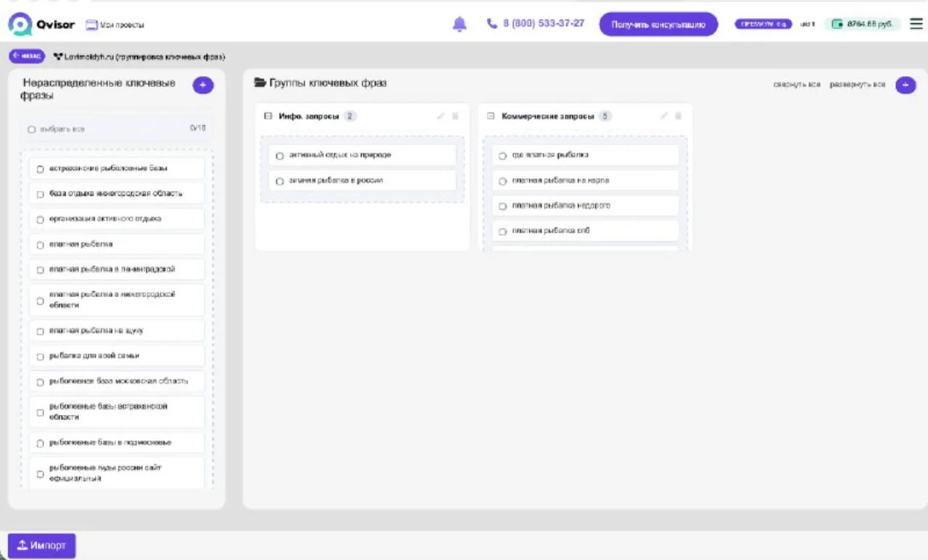Select the phrase где платная рыбалка
The height and width of the screenshot is (560, 928).
[x=585, y=155]
